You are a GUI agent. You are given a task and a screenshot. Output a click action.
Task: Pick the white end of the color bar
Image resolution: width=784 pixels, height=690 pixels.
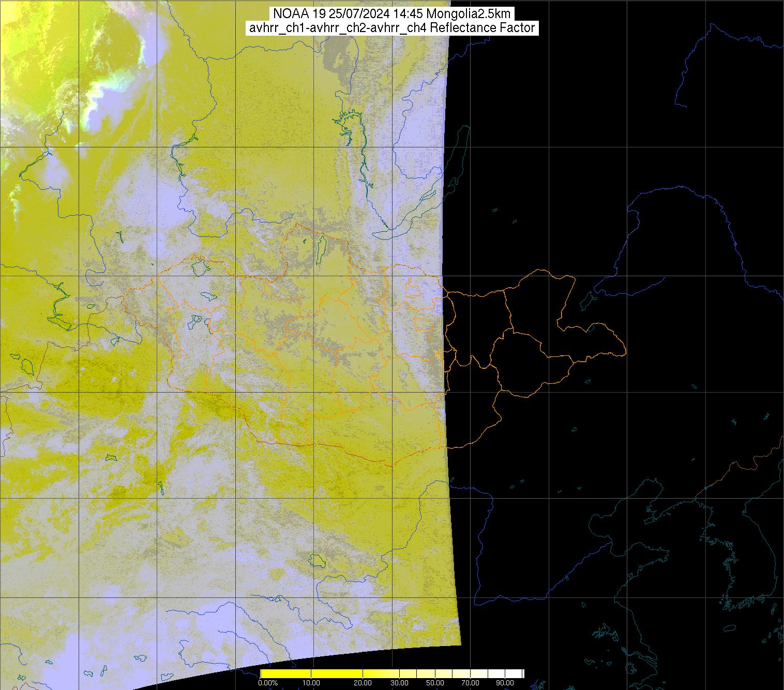517,673
